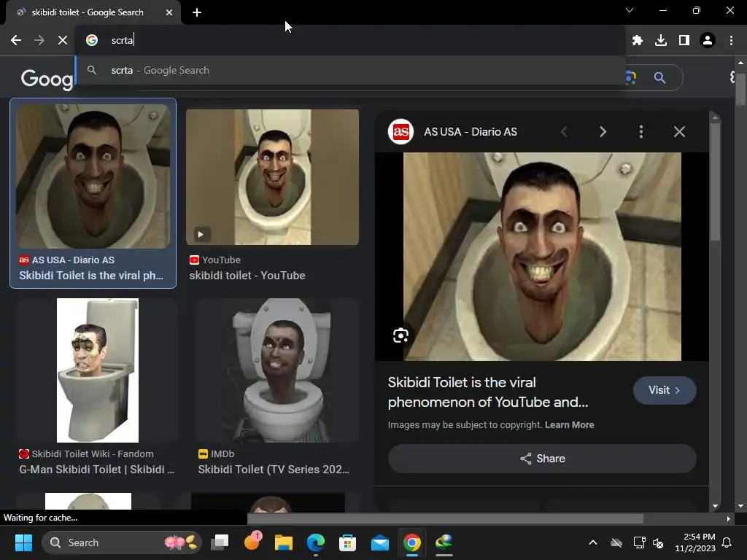The width and height of the screenshot is (747, 560).
Task: Go to the next image in preview
Action: (x=603, y=131)
